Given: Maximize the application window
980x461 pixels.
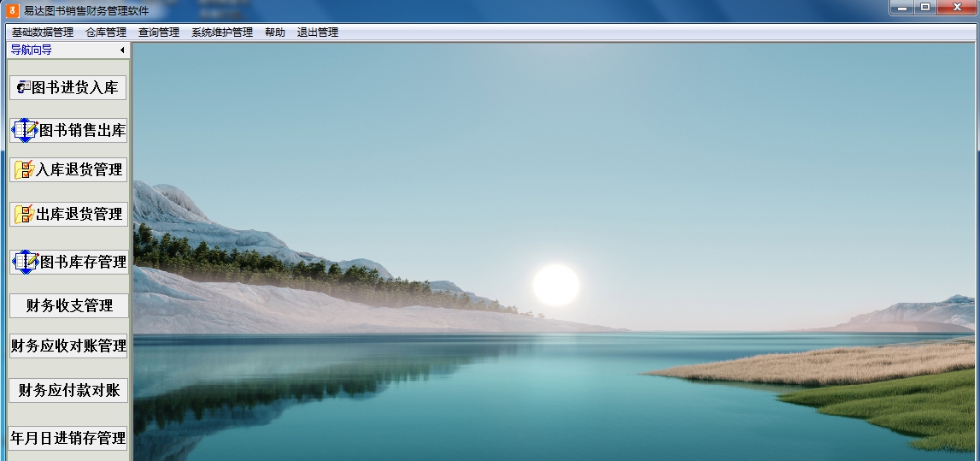Looking at the screenshot, I should point(925,8).
